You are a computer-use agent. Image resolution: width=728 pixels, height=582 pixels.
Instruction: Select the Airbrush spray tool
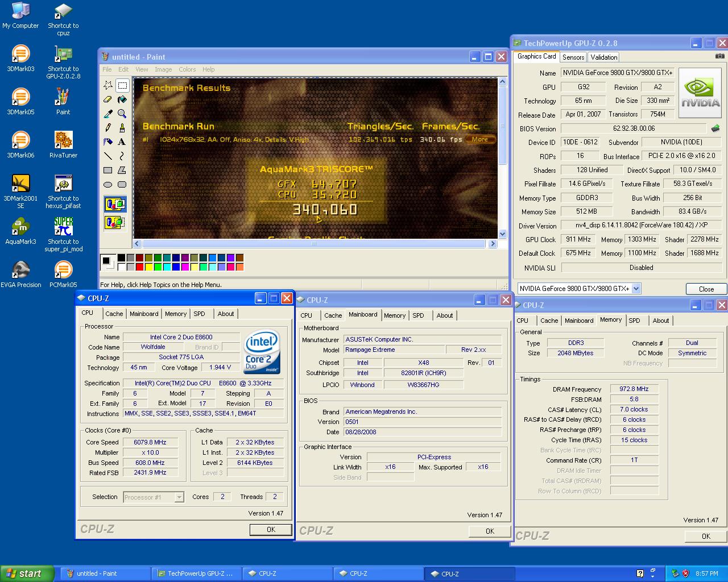pos(108,142)
